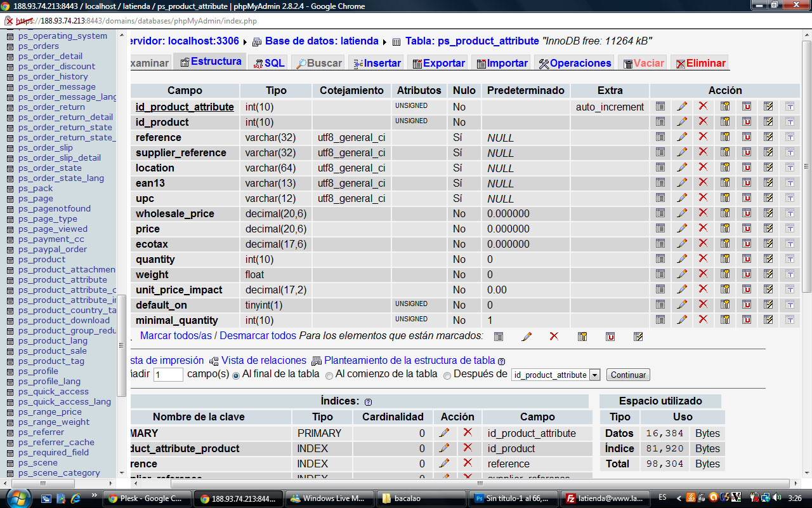Edit the wholesale_price field with pencil icon
The height and width of the screenshot is (508, 812).
(x=682, y=213)
